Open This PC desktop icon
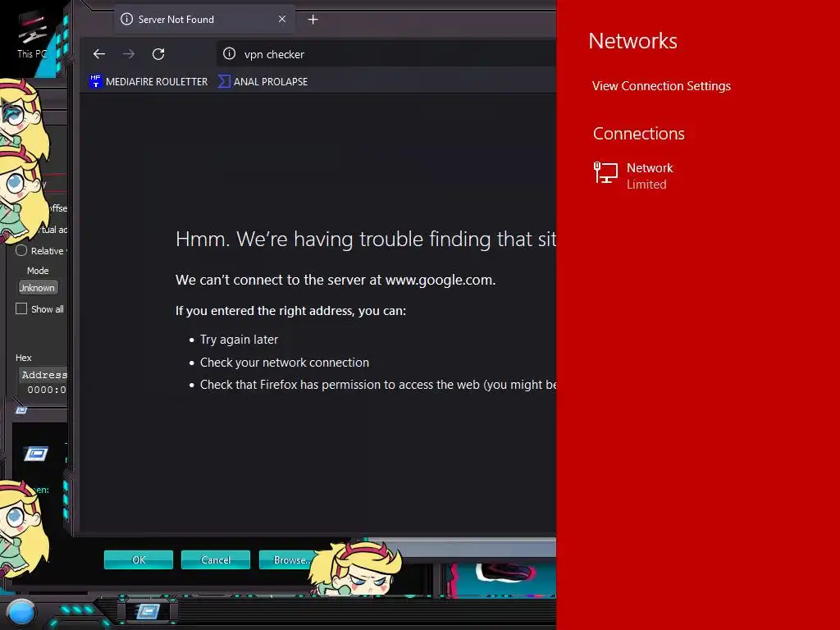This screenshot has width=840, height=630. (x=32, y=34)
